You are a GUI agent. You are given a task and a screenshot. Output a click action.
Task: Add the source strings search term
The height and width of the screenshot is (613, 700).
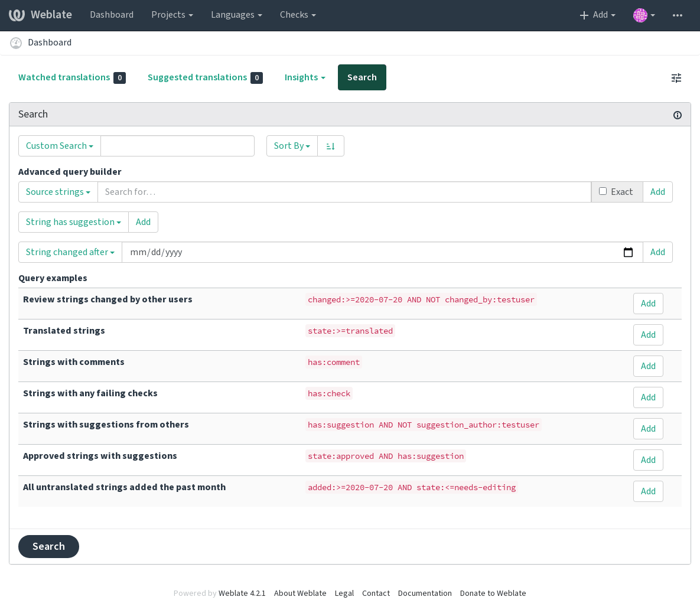657,192
